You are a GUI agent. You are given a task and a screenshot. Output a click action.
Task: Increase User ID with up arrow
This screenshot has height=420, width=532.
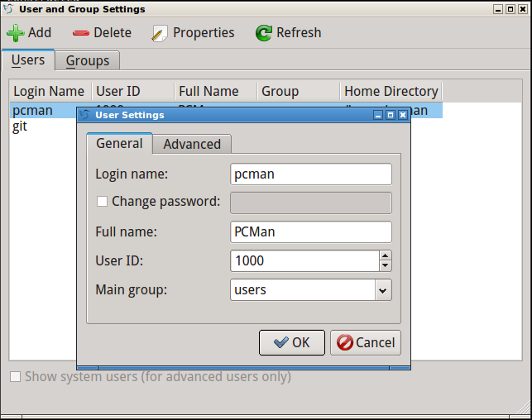[385, 255]
